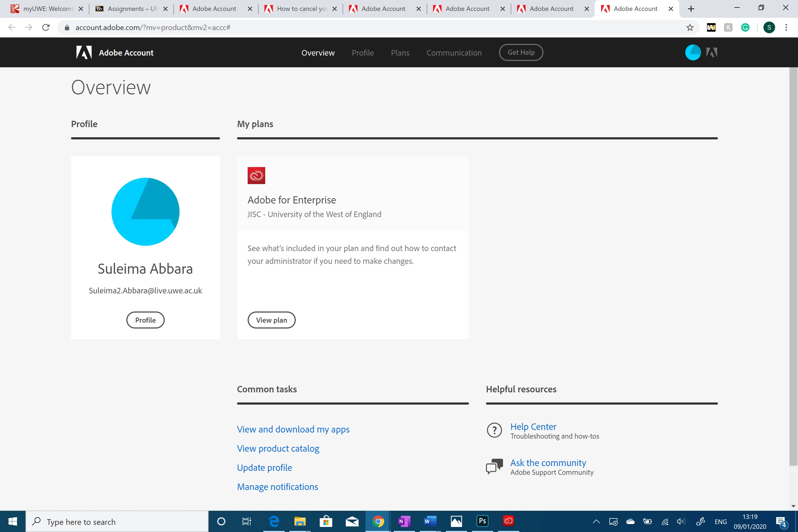Click the community chat bubbles icon
The image size is (798, 532).
494,467
